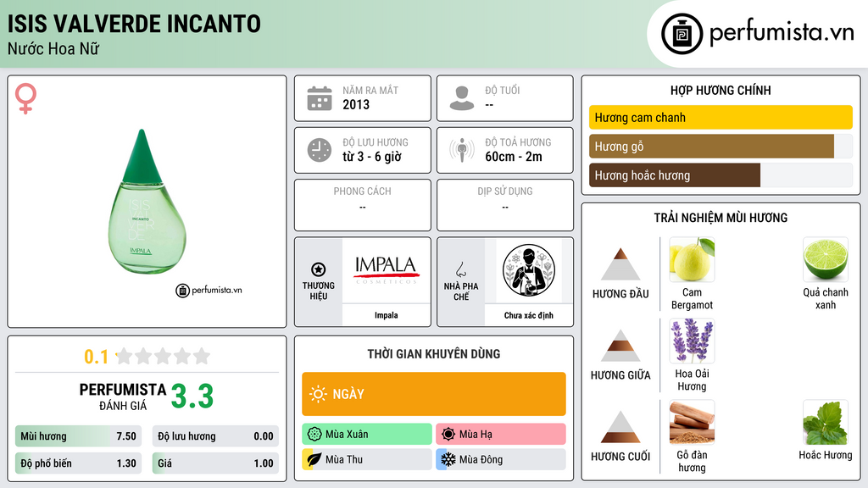Click the longevity value từ 3 - 6 giờ
This screenshot has width=868, height=488.
372,157
